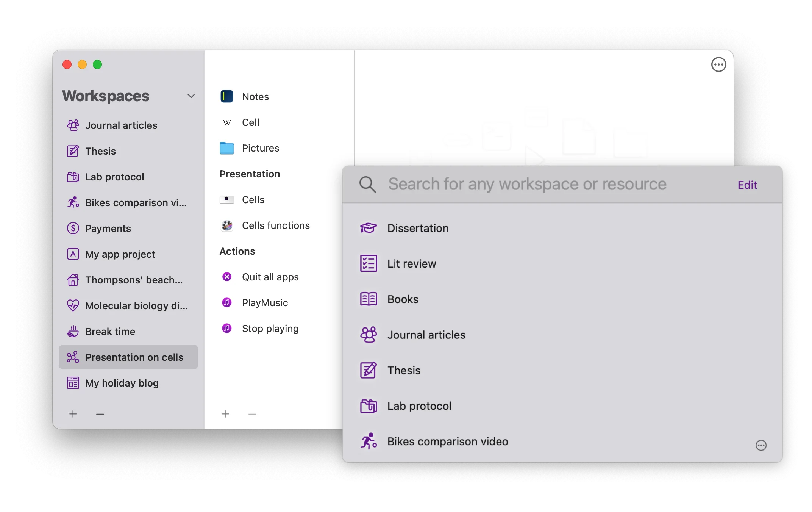Click the search magnifier icon
Viewport: 812px width, 512px height.
point(367,185)
